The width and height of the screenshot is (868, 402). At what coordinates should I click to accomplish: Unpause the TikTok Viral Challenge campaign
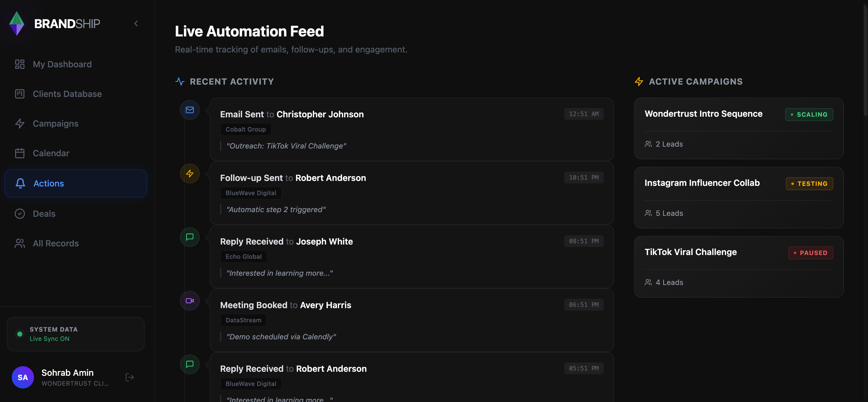(811, 253)
